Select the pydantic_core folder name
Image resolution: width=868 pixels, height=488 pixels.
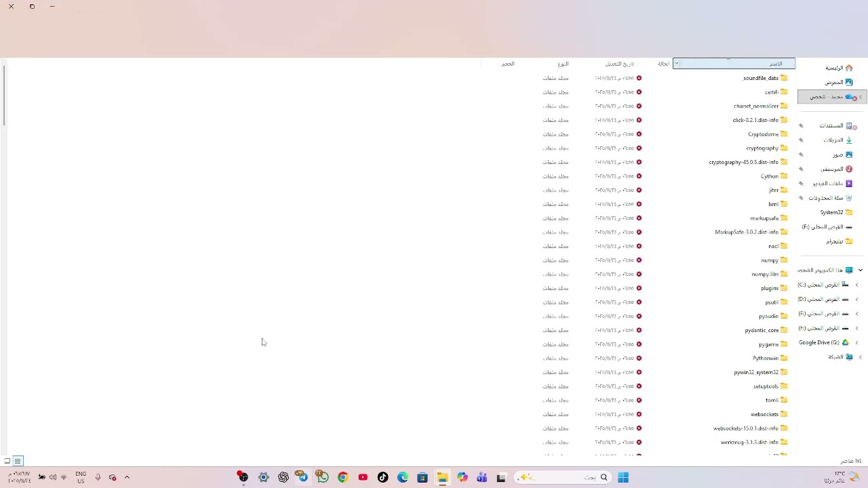(x=762, y=330)
